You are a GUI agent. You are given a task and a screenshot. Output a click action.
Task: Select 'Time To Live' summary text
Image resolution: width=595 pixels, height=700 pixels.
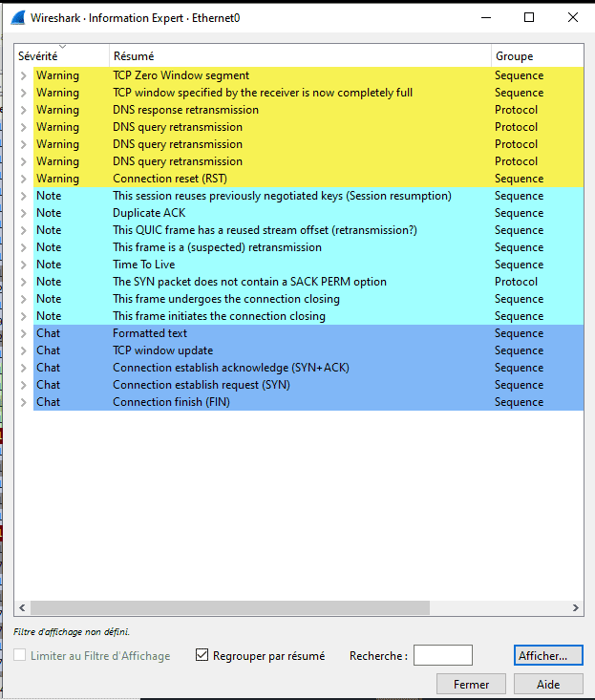pyautogui.click(x=143, y=265)
